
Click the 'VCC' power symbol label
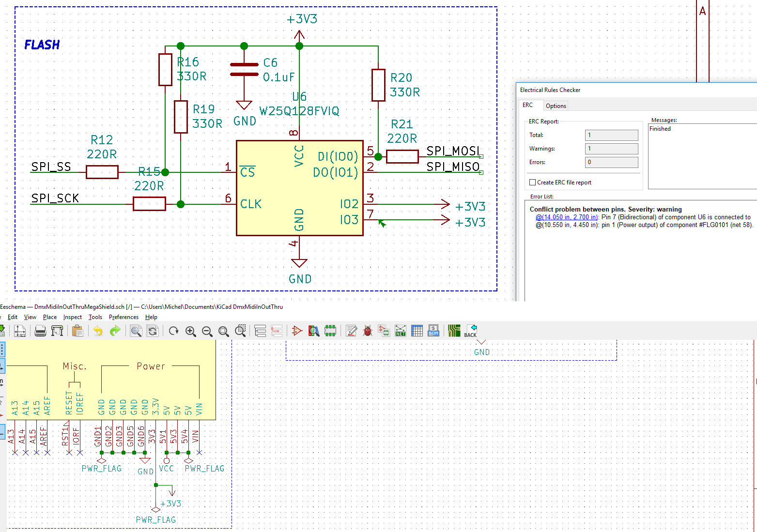(x=166, y=469)
